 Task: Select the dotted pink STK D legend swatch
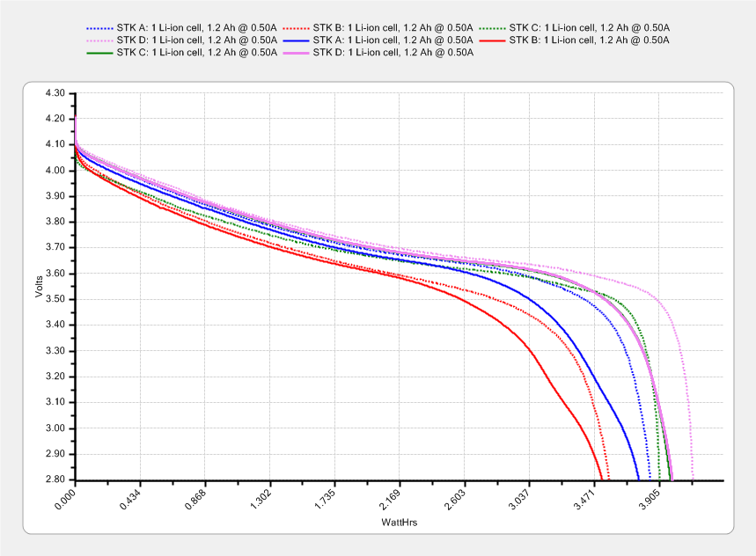[99, 40]
